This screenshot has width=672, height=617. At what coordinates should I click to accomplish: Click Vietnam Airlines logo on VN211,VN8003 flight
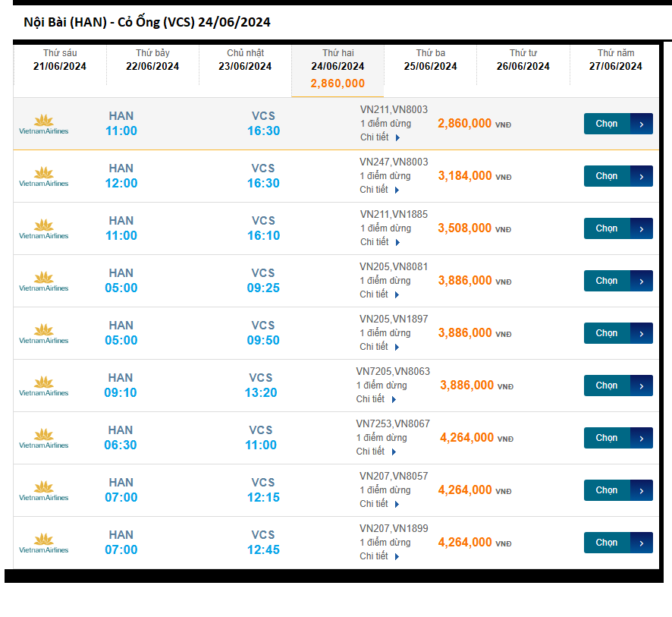pyautogui.click(x=43, y=124)
